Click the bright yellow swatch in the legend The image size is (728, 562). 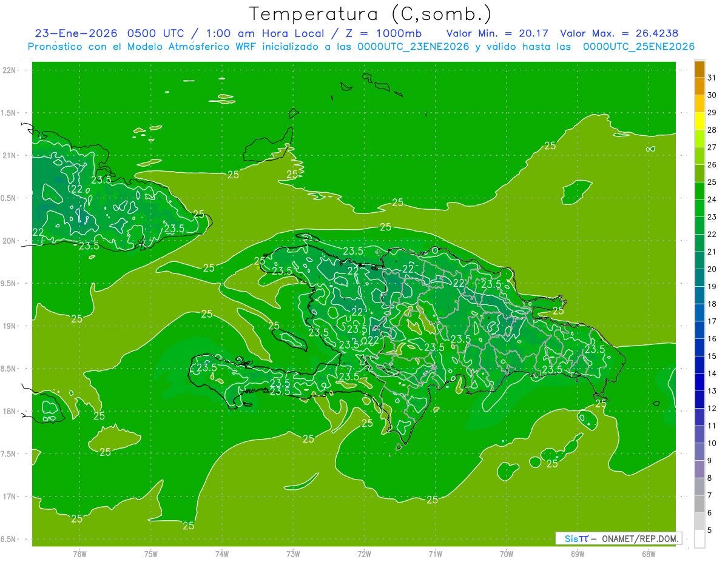coord(699,121)
